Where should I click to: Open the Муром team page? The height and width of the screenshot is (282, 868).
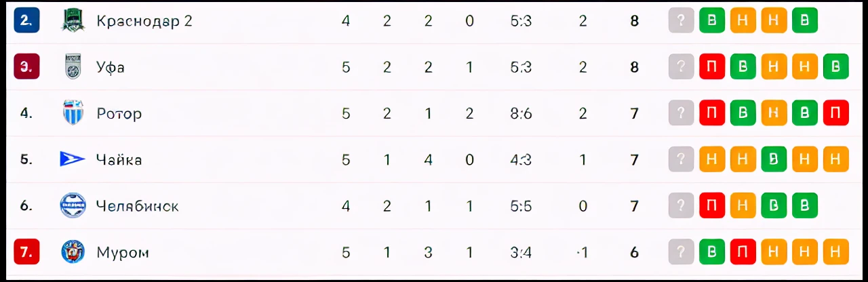coord(123,252)
